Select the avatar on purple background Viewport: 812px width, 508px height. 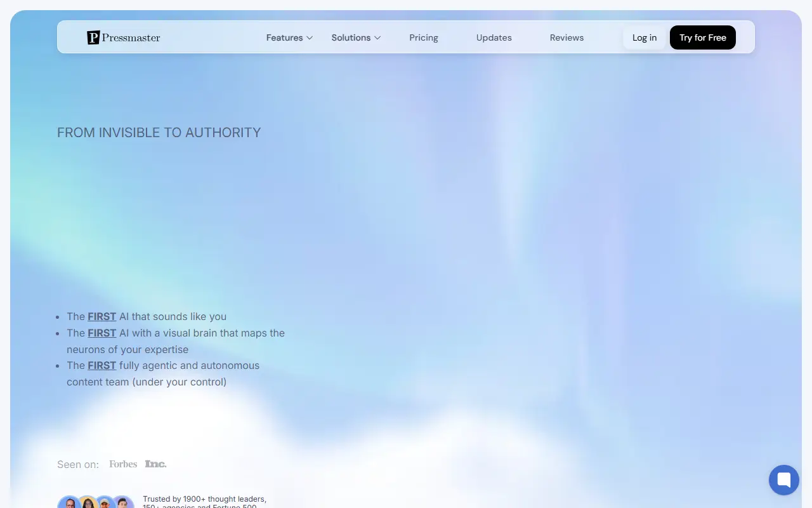[x=123, y=502]
